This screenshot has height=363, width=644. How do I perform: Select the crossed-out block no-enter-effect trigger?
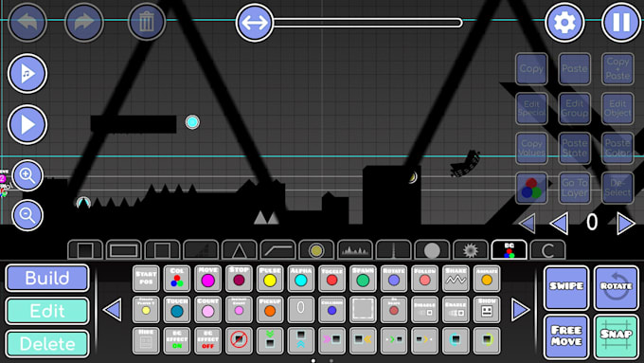coord(239,340)
